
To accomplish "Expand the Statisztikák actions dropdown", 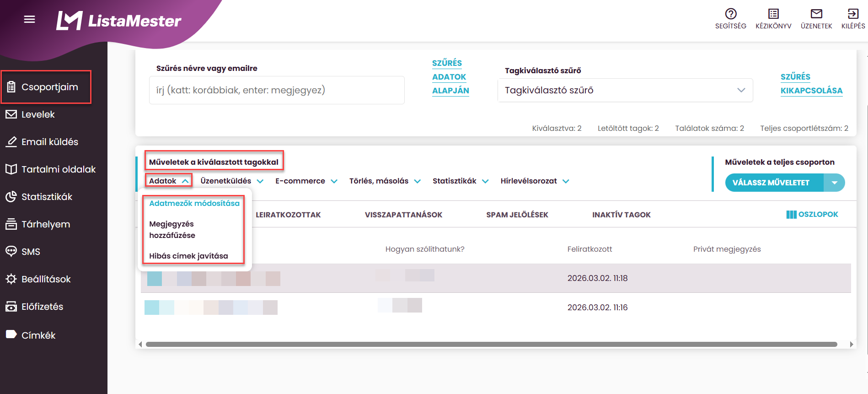I will pyautogui.click(x=461, y=181).
